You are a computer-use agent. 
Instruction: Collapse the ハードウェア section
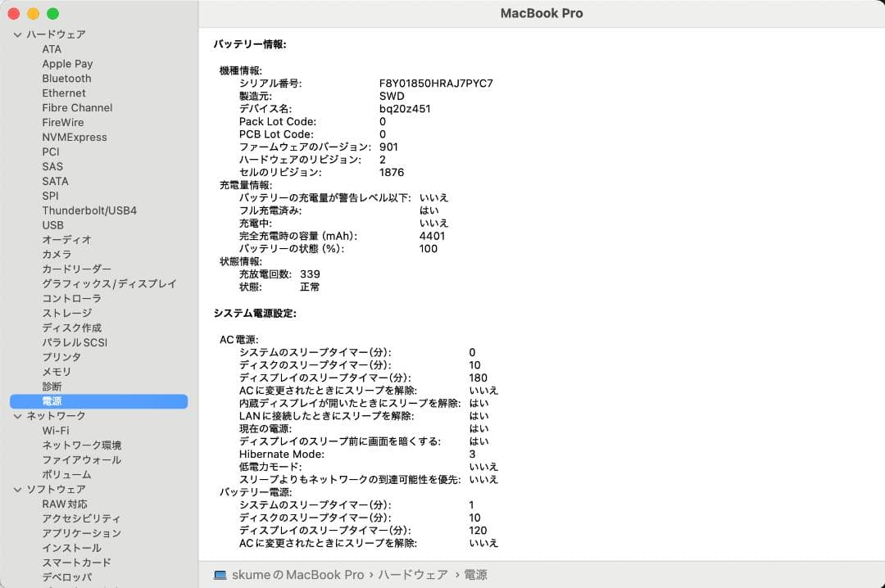tap(17, 34)
